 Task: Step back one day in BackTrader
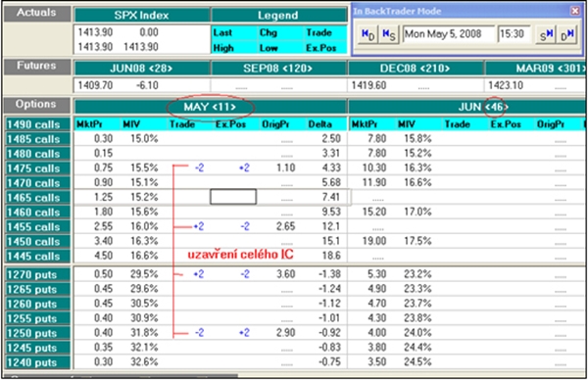tap(367, 34)
